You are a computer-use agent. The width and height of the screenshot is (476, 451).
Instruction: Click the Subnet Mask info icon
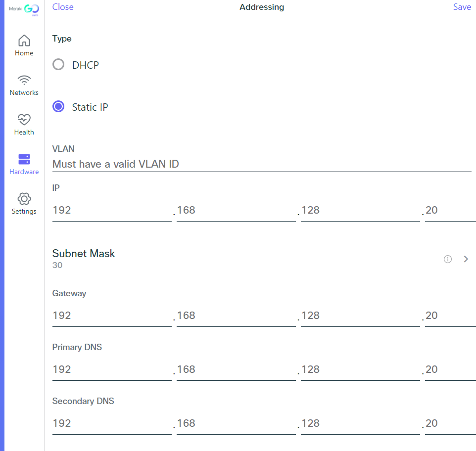pyautogui.click(x=448, y=259)
